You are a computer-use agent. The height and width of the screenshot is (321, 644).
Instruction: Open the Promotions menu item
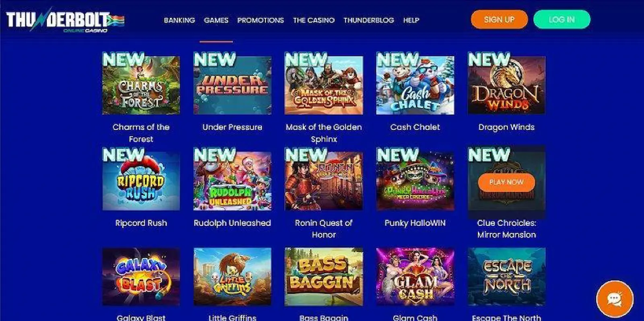click(x=260, y=20)
